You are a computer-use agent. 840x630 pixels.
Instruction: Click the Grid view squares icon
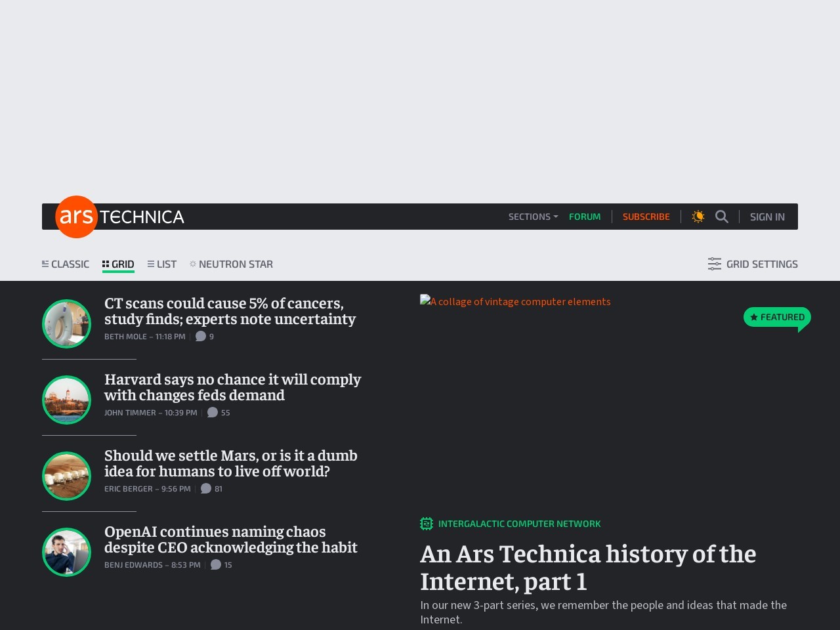[x=106, y=264]
